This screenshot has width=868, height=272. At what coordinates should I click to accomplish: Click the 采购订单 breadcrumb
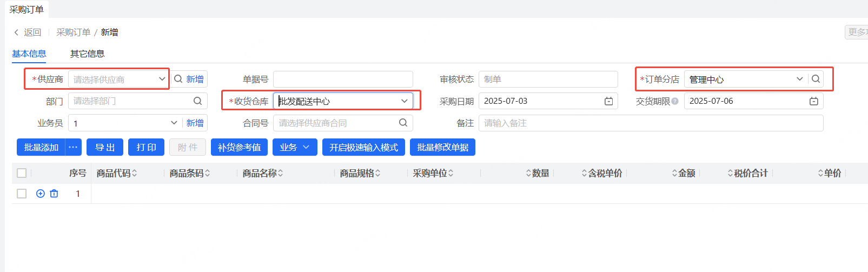(x=74, y=32)
